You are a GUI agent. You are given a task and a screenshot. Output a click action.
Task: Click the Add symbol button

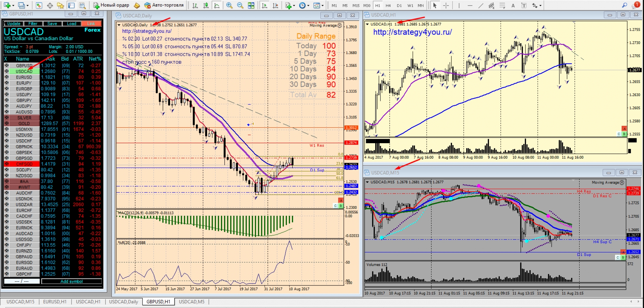coord(71,281)
